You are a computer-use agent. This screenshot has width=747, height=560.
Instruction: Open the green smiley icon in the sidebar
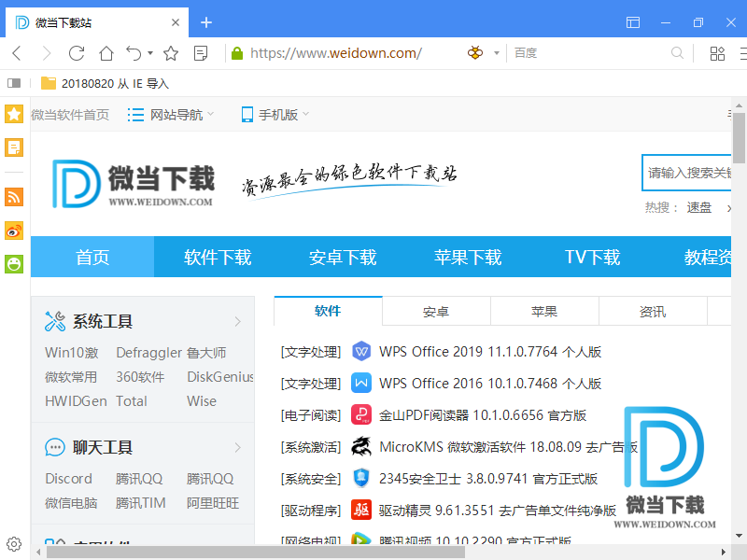coord(14,264)
